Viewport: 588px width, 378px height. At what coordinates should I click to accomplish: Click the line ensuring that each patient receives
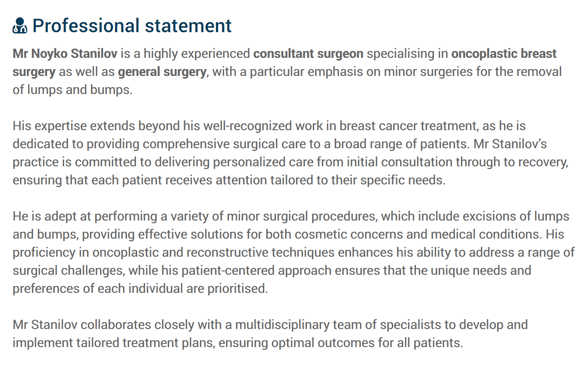229,180
